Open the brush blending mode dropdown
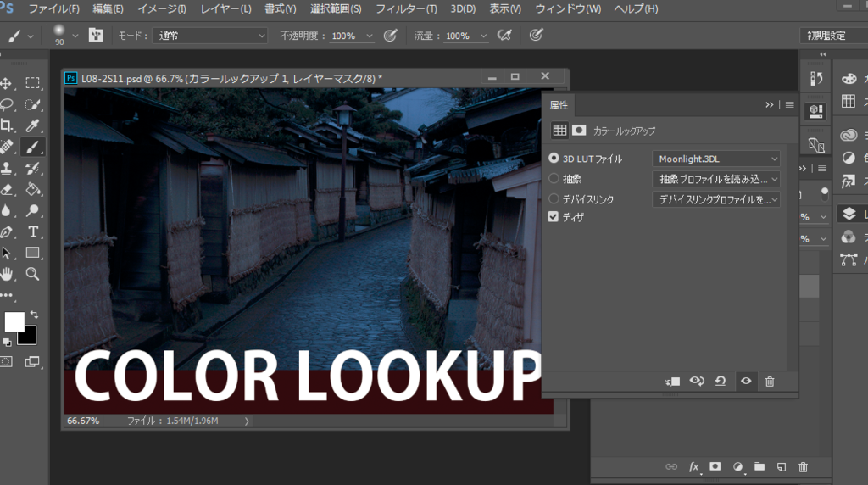Viewport: 868px width, 485px height. pos(211,36)
